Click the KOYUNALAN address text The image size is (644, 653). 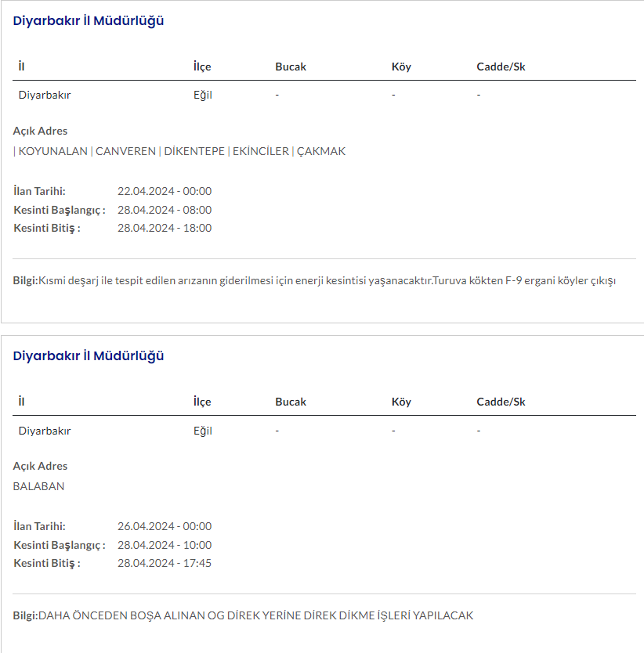tap(52, 151)
